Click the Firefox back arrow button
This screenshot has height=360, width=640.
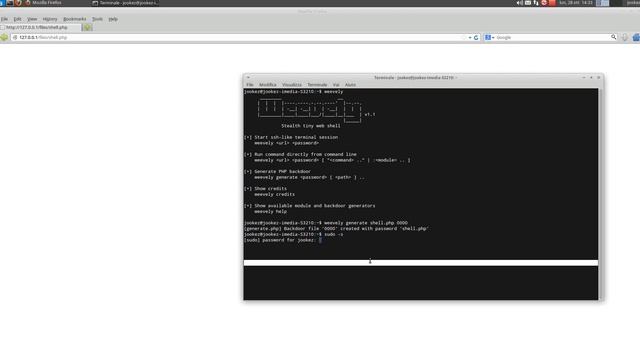click(x=4, y=38)
